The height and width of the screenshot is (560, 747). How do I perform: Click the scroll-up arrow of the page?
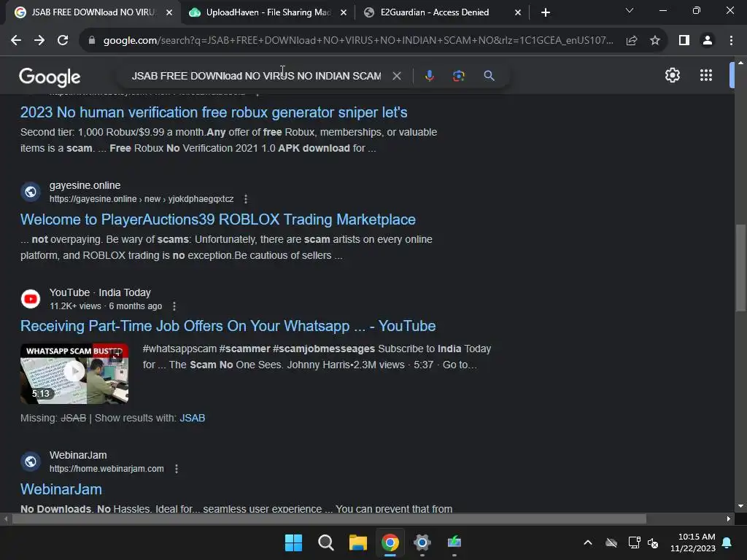(740, 63)
